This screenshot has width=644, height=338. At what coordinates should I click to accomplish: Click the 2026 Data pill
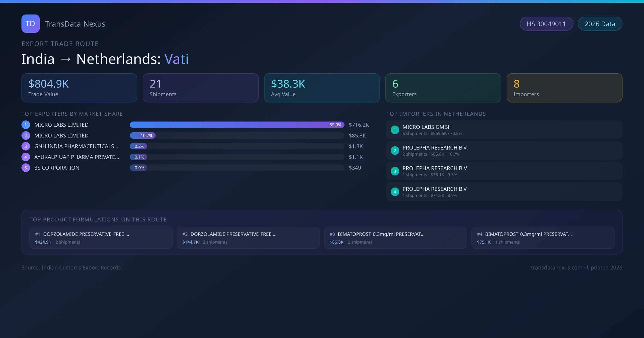pos(600,24)
